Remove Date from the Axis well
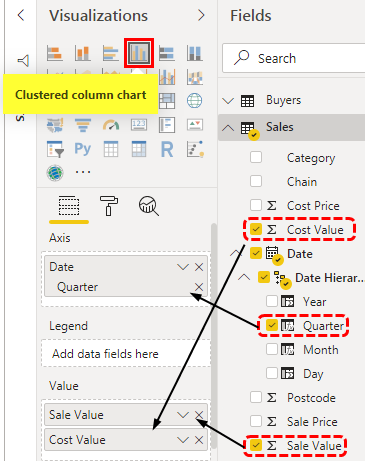This screenshot has height=461, width=365. (x=199, y=267)
